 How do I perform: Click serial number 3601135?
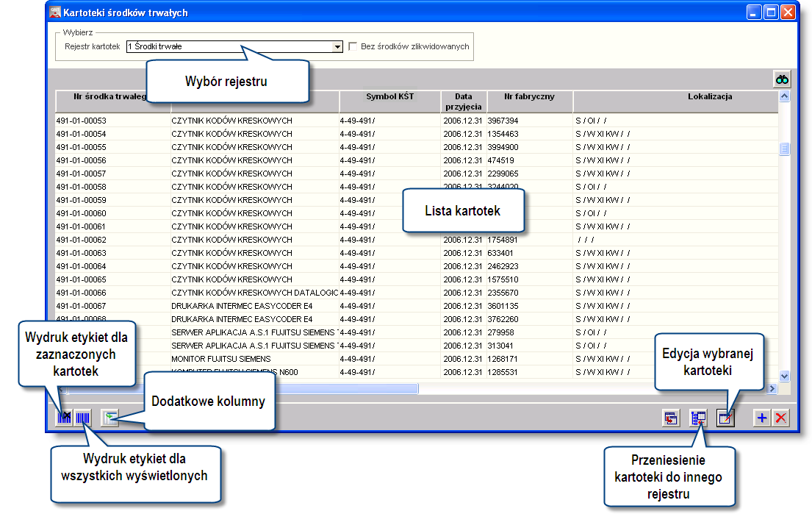tap(503, 306)
